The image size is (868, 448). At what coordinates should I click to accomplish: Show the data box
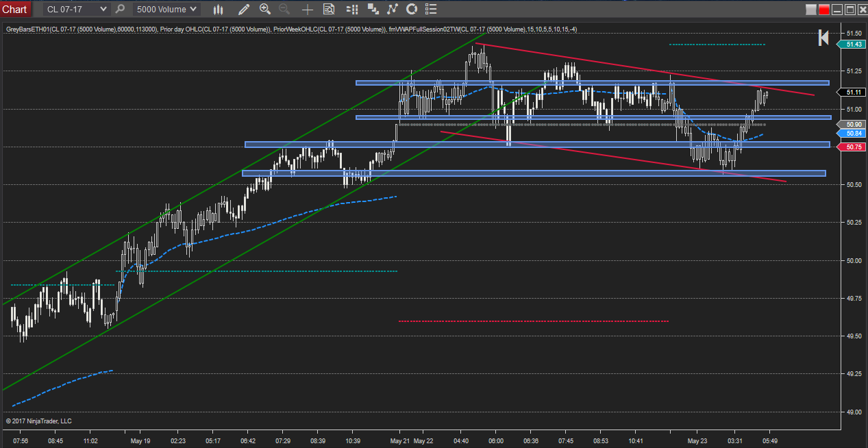(329, 10)
